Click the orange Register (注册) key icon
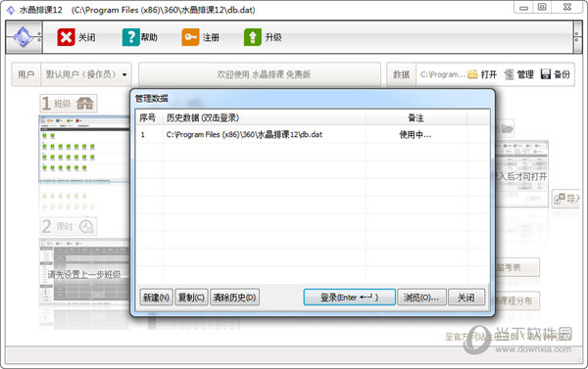 coord(190,37)
